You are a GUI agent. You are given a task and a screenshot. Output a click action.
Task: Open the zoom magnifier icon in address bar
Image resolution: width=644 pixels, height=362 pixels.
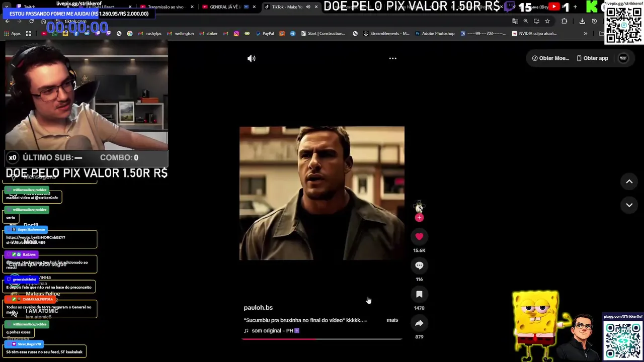click(525, 21)
